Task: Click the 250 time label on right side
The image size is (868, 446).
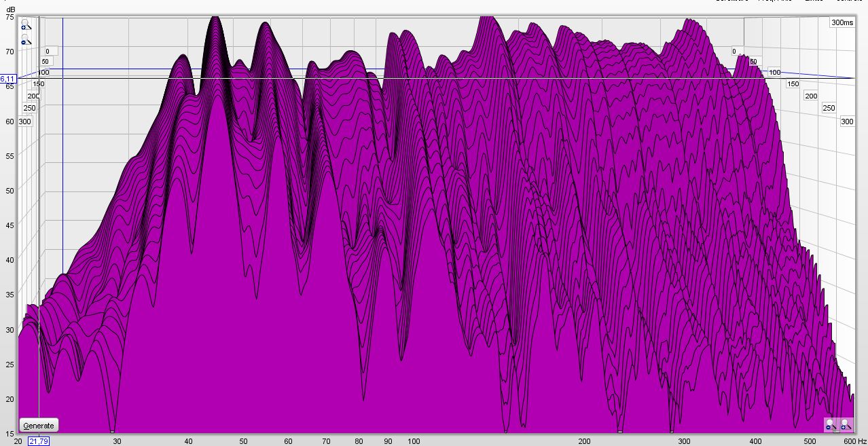Action: pyautogui.click(x=829, y=108)
